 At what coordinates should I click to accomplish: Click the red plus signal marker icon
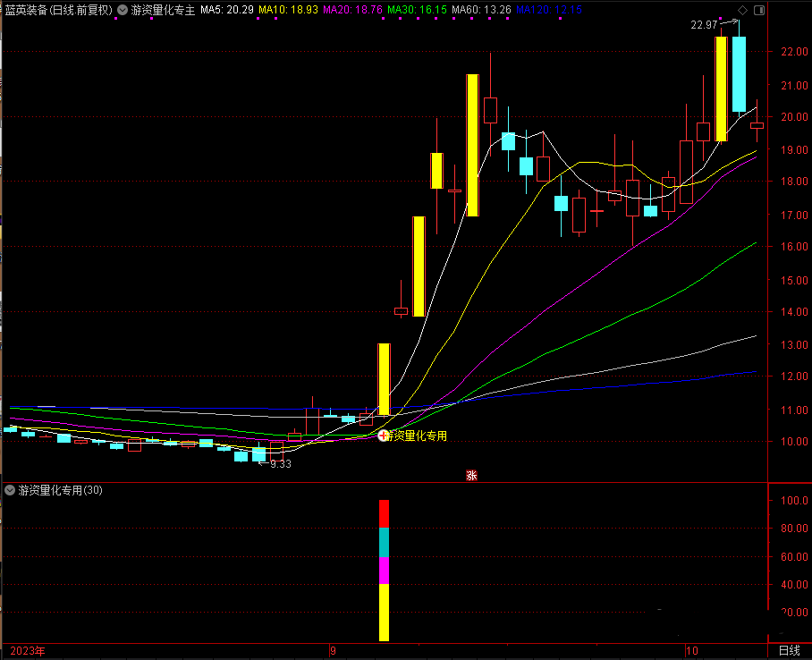point(384,436)
